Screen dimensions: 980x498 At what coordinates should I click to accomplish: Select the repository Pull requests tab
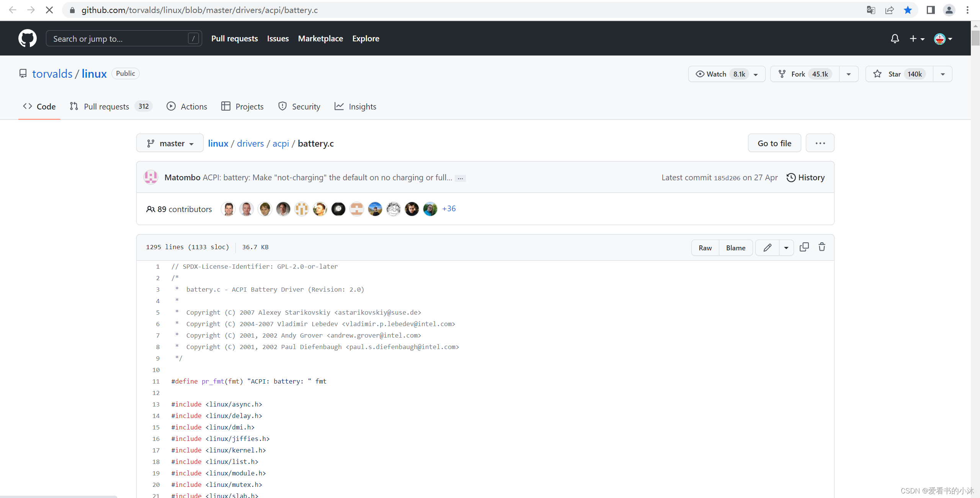pyautogui.click(x=111, y=106)
